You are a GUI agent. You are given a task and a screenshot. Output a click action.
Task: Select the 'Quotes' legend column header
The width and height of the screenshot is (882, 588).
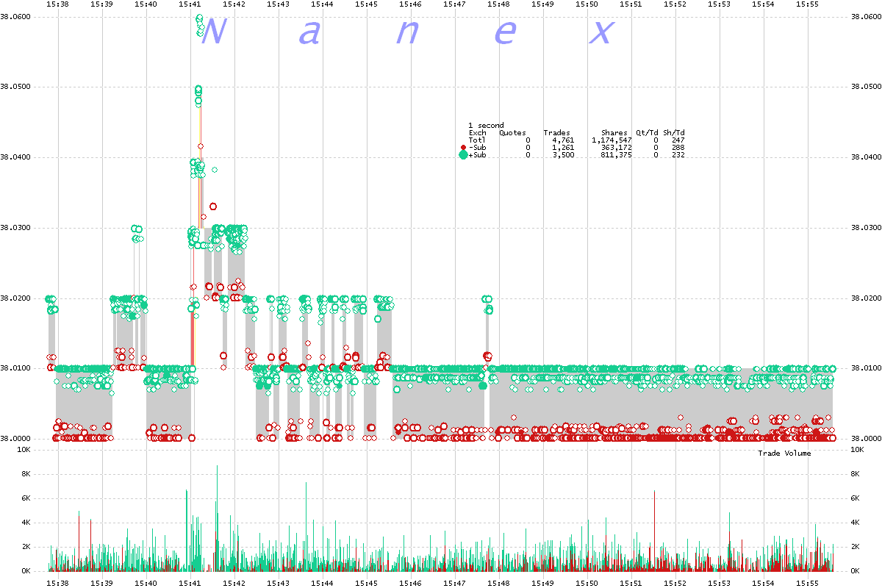pyautogui.click(x=512, y=133)
